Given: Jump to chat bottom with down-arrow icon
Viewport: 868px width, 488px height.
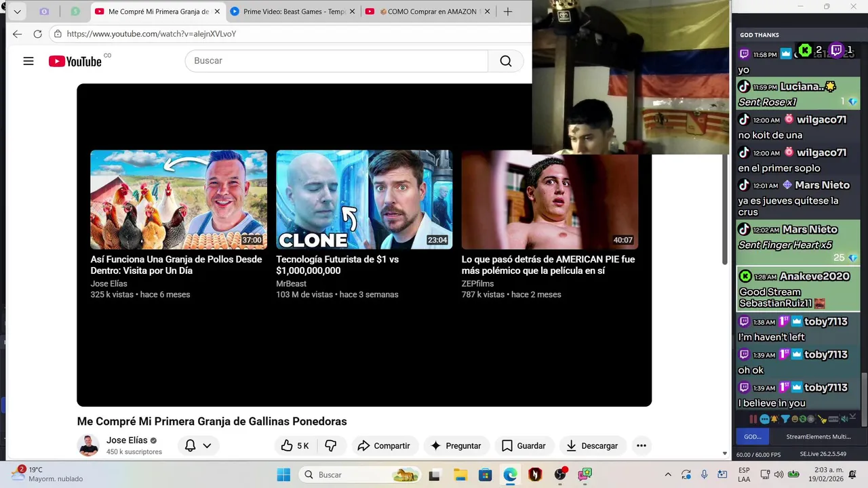Looking at the screenshot, I should click(853, 416).
